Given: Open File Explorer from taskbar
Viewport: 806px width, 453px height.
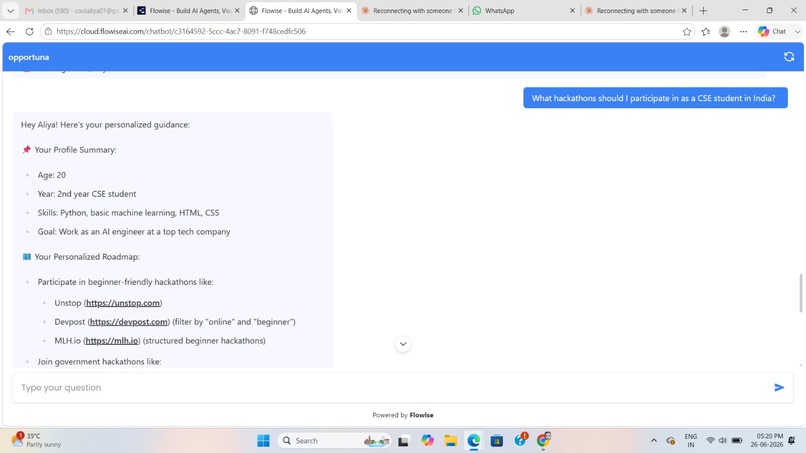Looking at the screenshot, I should click(x=451, y=441).
